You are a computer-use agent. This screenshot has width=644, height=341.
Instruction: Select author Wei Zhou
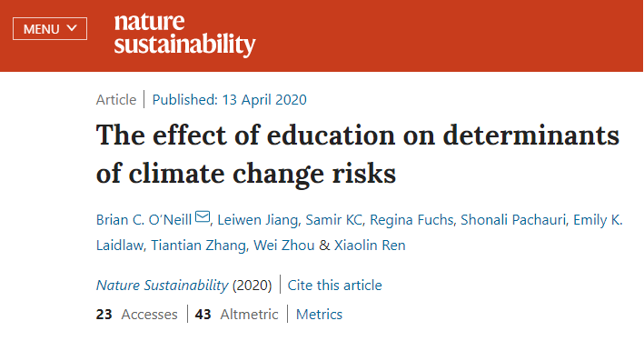pos(283,246)
